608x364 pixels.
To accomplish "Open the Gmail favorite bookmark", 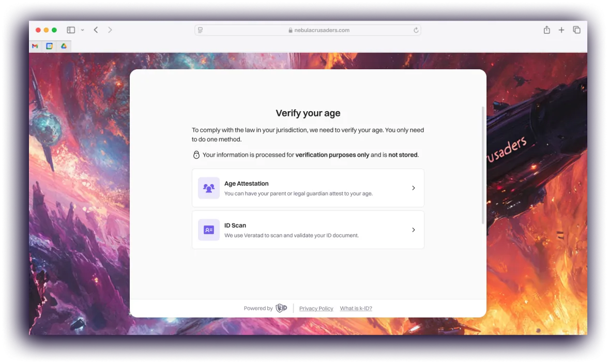I will [x=35, y=46].
